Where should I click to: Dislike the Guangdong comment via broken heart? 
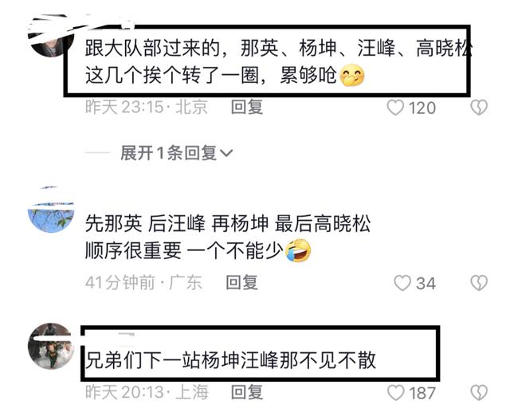tap(479, 283)
